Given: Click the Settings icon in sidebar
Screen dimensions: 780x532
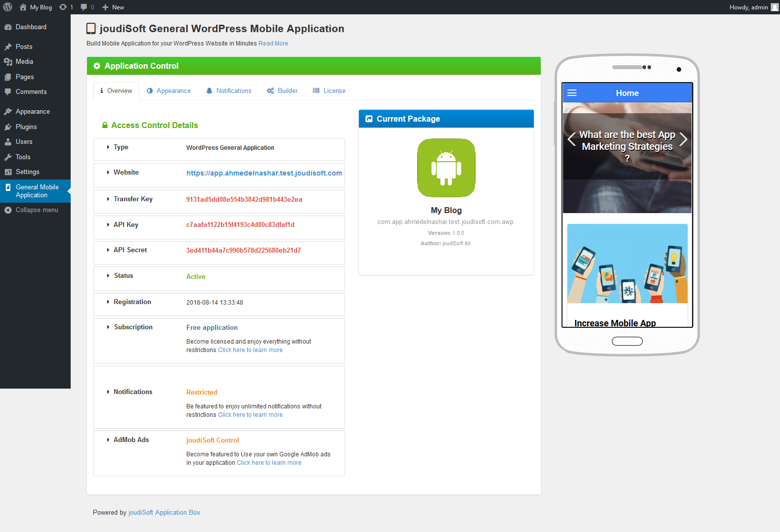Looking at the screenshot, I should pos(8,172).
